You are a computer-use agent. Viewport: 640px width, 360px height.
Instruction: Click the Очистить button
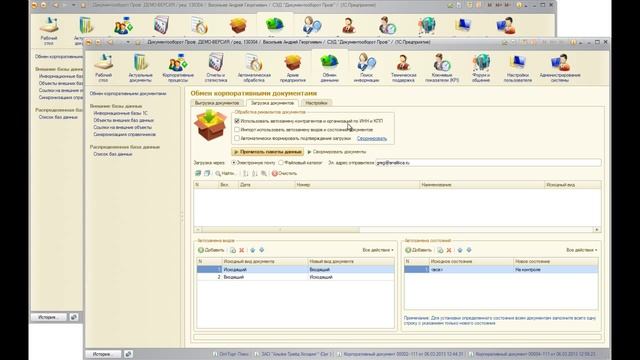pyautogui.click(x=284, y=173)
